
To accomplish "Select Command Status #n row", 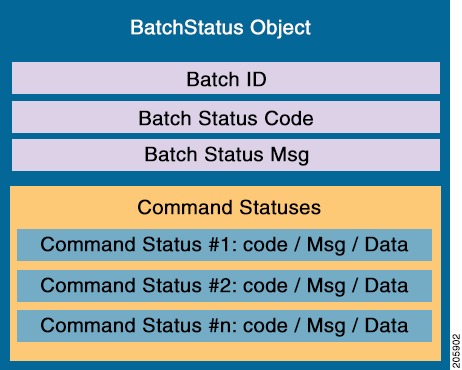I will coord(224,326).
